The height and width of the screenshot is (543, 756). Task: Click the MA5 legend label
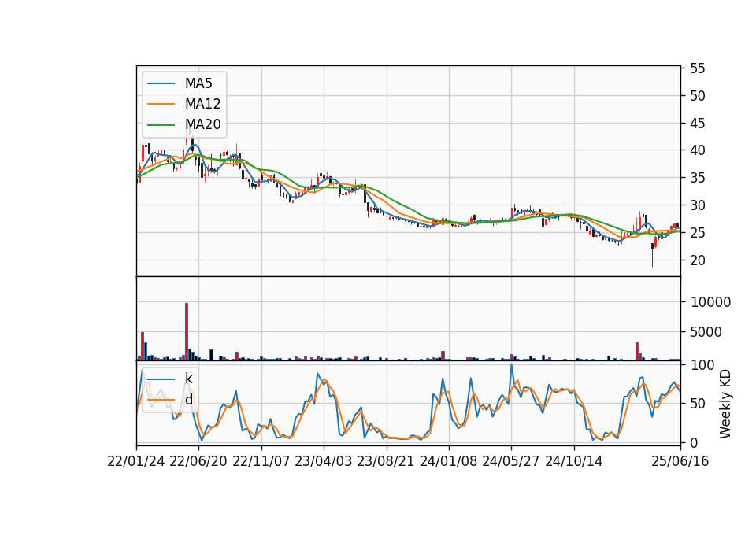pyautogui.click(x=198, y=83)
